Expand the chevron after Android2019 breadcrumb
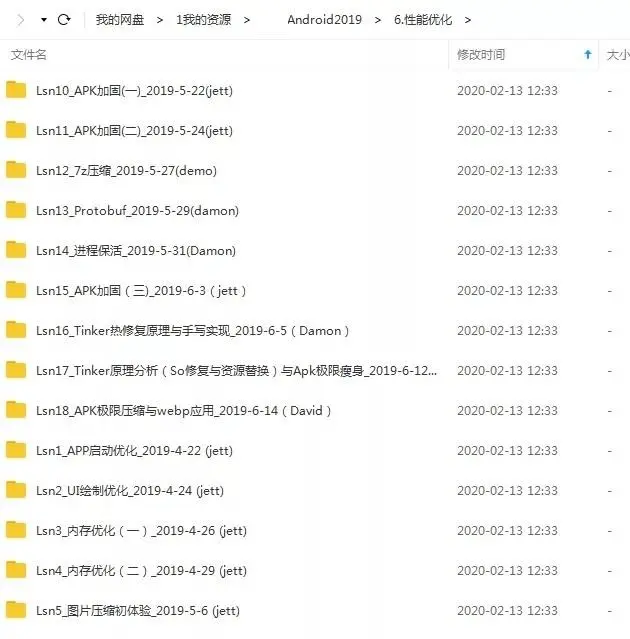 tap(378, 20)
